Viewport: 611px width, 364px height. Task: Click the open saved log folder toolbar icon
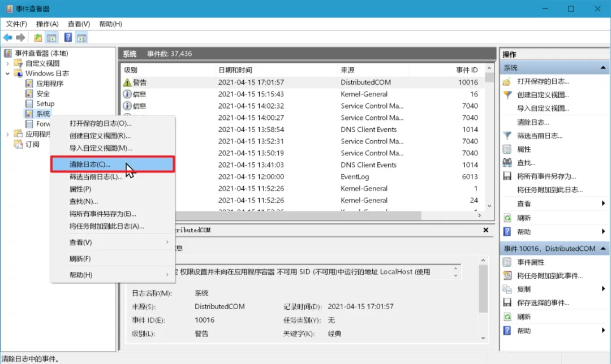coord(38,37)
